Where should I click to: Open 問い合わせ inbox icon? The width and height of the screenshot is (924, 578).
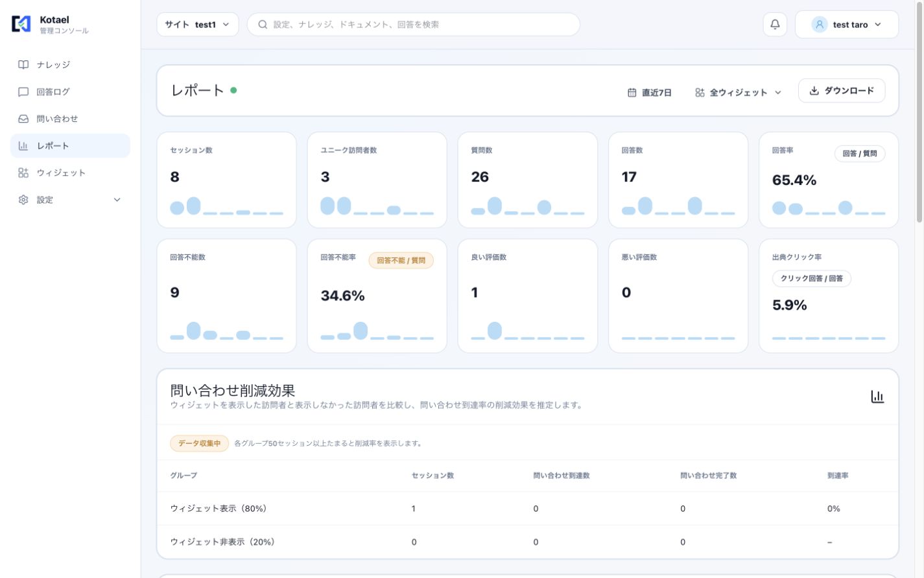[x=23, y=119]
